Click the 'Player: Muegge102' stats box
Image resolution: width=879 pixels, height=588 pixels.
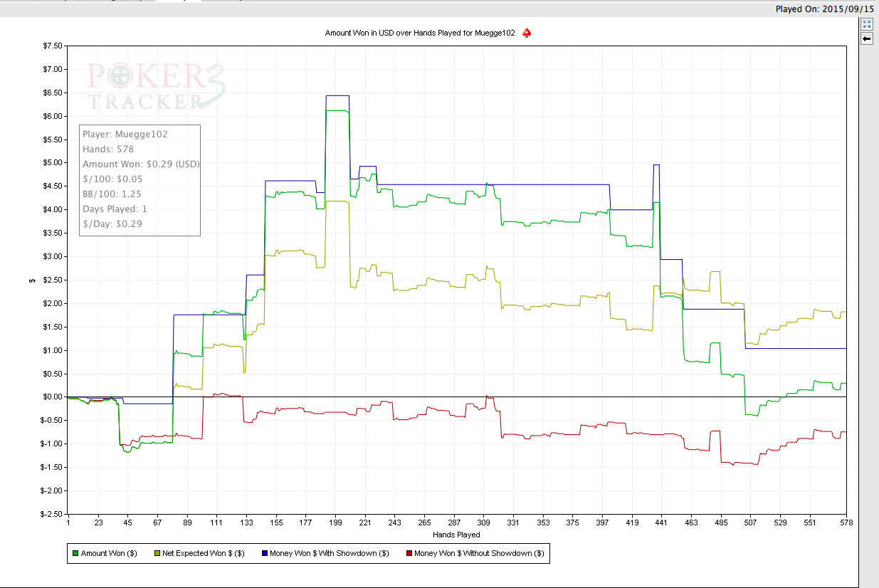click(140, 180)
